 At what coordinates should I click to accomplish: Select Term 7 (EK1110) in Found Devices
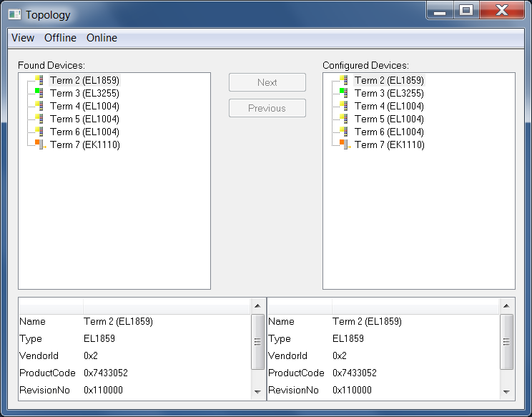click(85, 145)
